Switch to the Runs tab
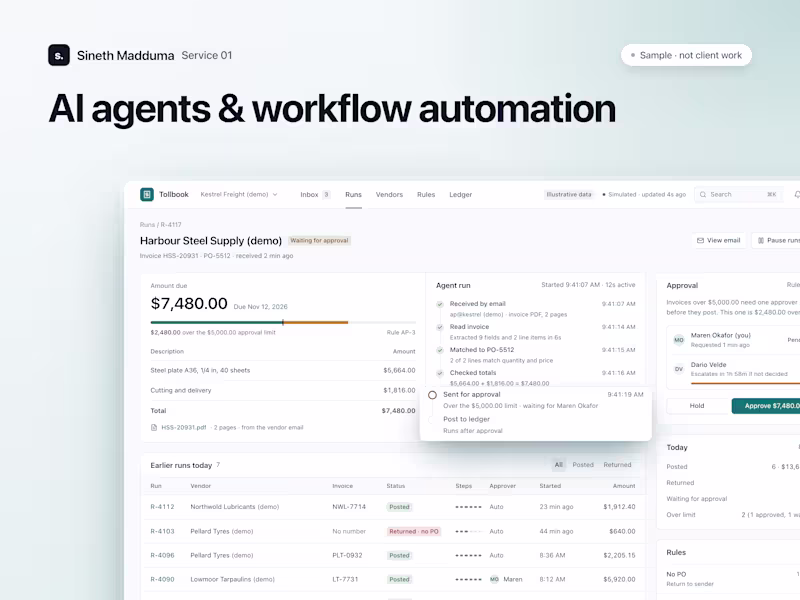Viewport: 800px width, 600px height. pyautogui.click(x=353, y=194)
